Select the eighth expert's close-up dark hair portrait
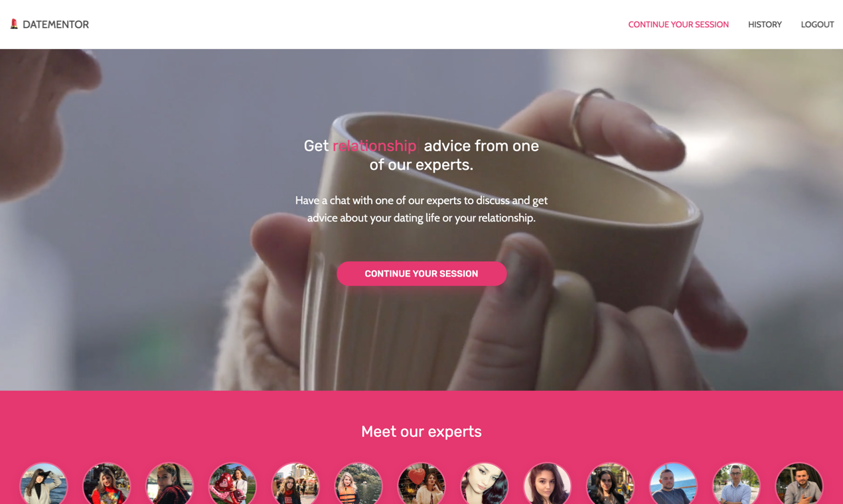Screen dimensions: 843x504 [485, 484]
